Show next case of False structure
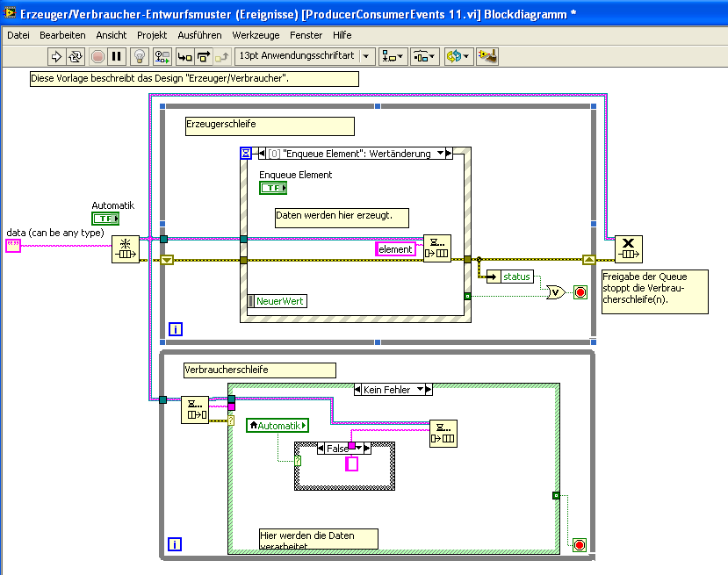This screenshot has height=575, width=728. click(x=367, y=449)
